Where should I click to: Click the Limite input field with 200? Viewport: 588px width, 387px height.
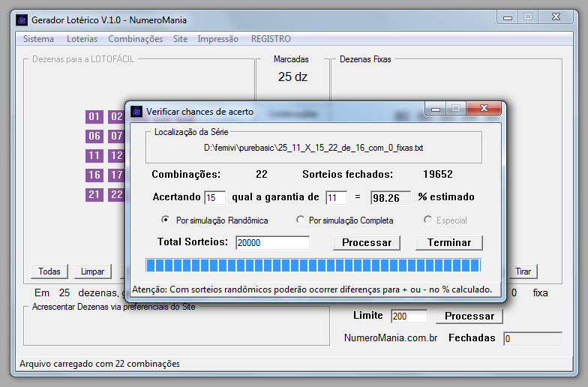409,316
